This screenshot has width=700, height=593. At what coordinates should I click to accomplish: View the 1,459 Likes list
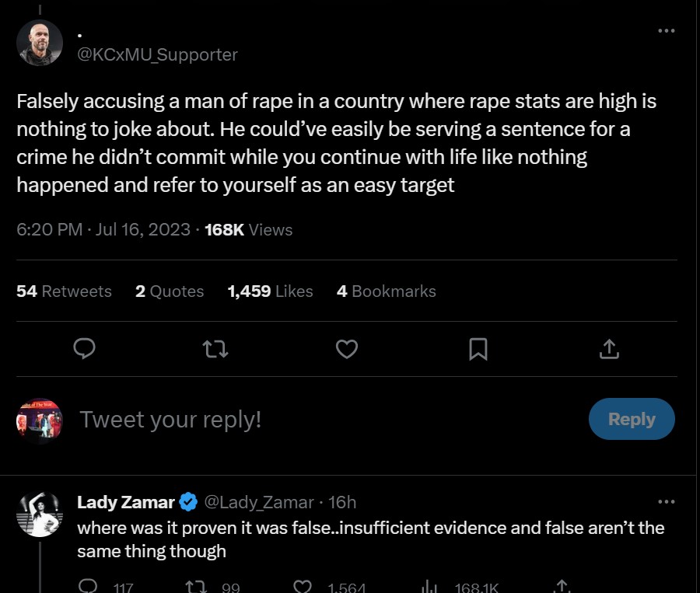pyautogui.click(x=270, y=291)
